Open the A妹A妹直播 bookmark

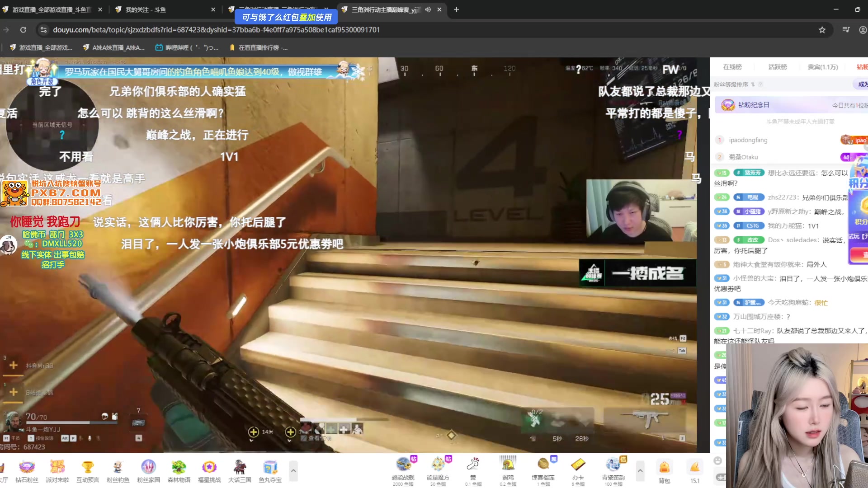(113, 47)
